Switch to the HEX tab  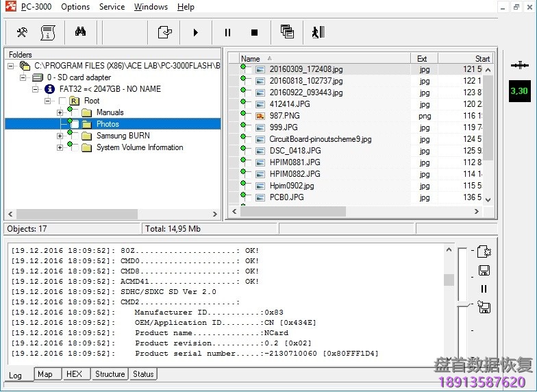point(74,374)
